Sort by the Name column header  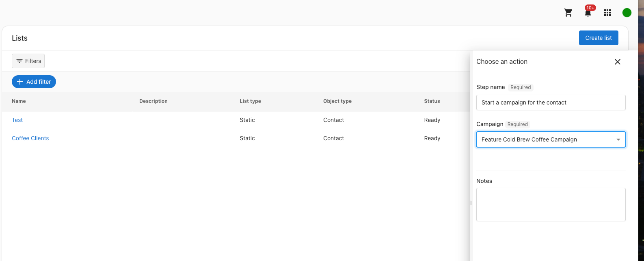click(x=19, y=101)
